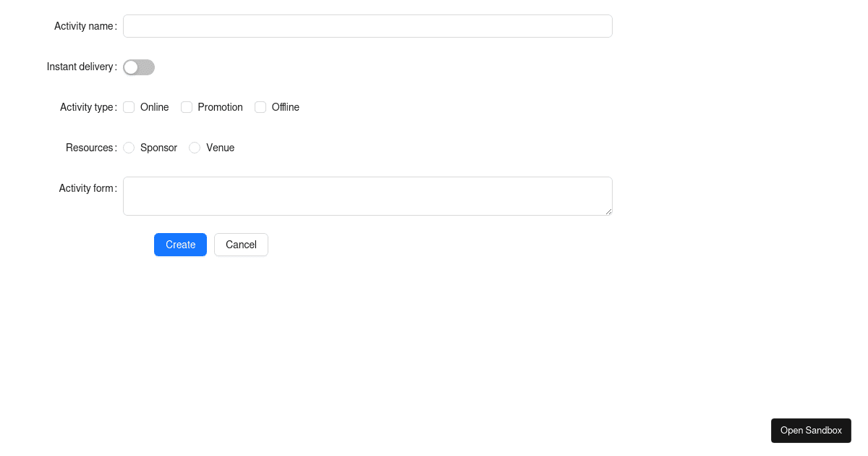Click the Instant delivery switch knob
The image size is (868, 456).
[131, 67]
